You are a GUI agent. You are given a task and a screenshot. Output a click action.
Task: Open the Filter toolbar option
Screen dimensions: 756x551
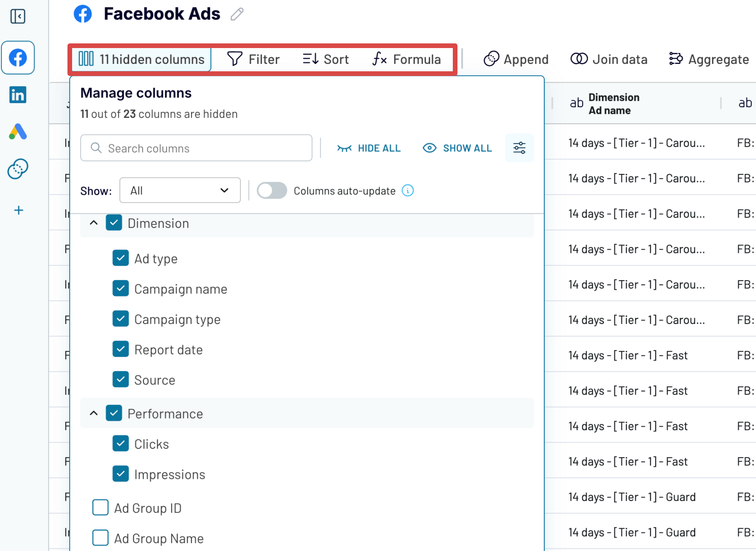coord(254,59)
